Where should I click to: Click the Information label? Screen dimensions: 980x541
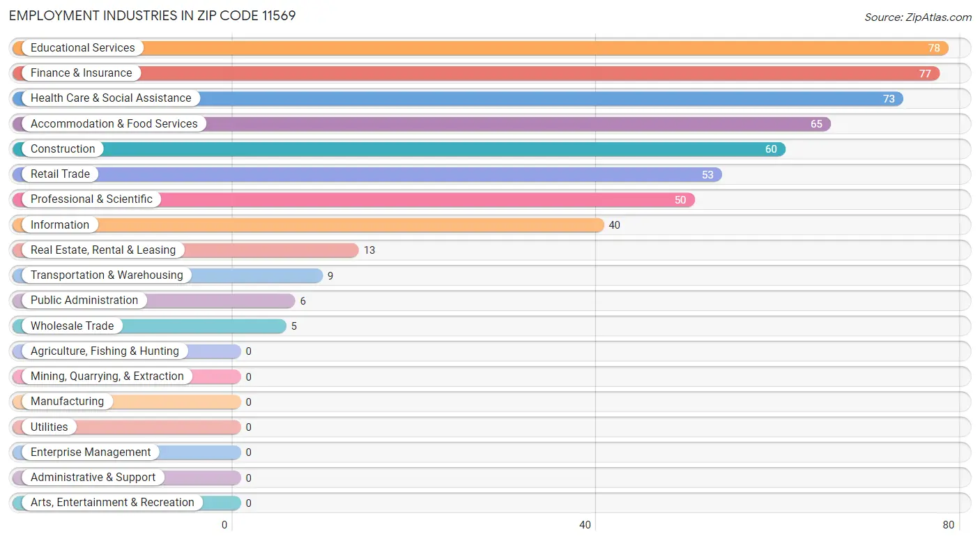[x=60, y=225]
